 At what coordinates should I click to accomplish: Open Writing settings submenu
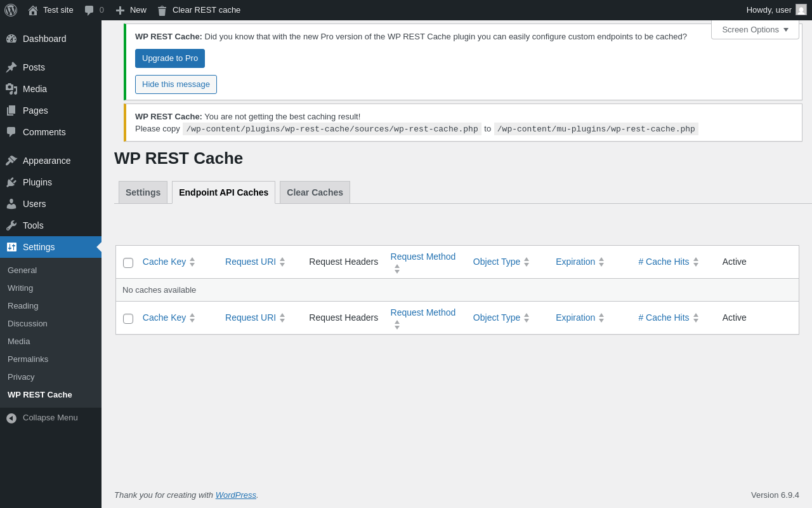(51, 288)
